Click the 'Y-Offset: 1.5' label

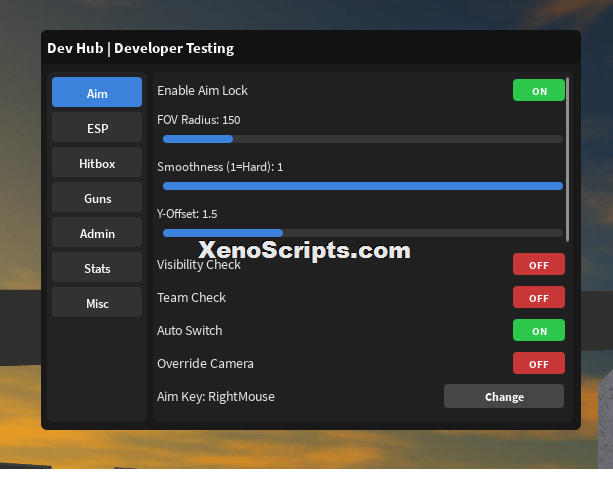click(x=187, y=214)
